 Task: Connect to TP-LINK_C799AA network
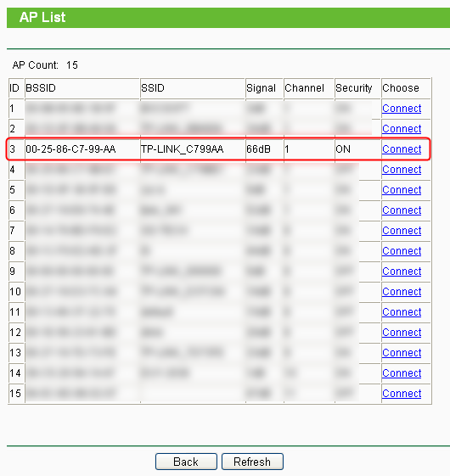pos(402,149)
